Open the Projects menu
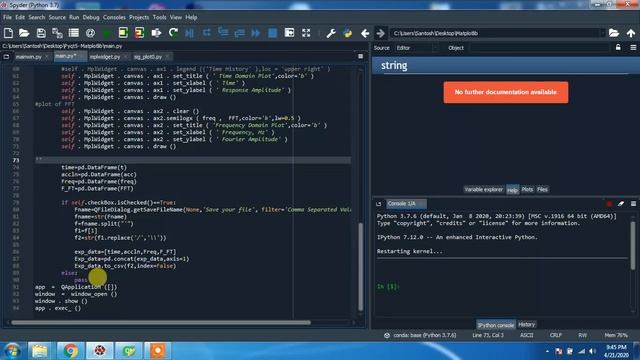640x360 pixels. (139, 18)
